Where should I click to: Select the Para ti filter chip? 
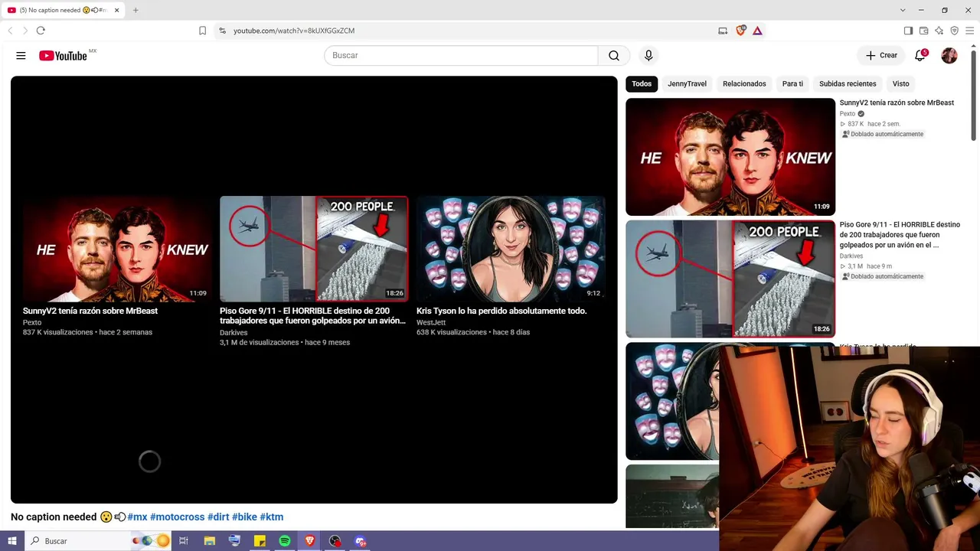click(792, 83)
